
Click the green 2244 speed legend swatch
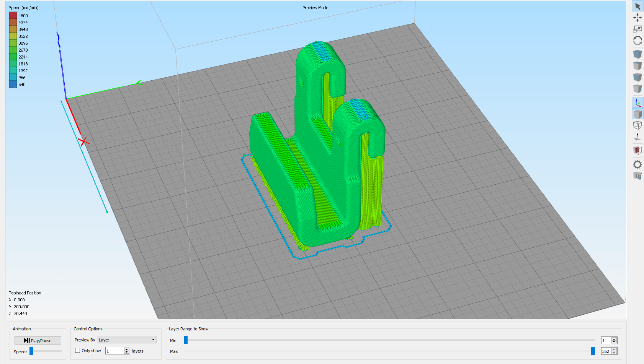[13, 57]
